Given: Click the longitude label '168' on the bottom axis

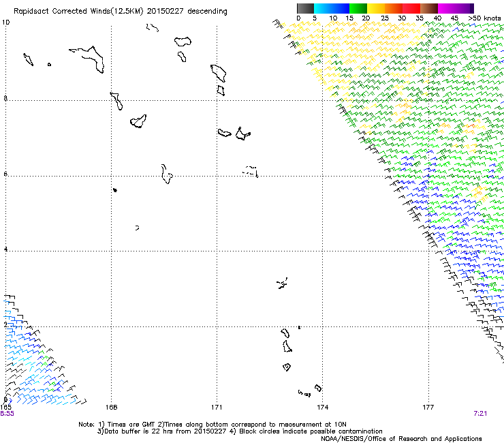Looking at the screenshot, I should tap(111, 408).
